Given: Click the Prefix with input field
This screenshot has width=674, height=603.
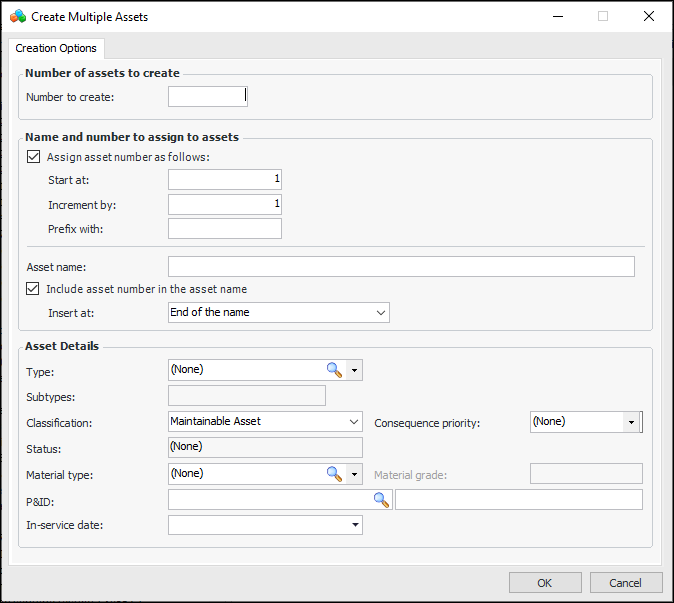Looking at the screenshot, I should [x=224, y=229].
